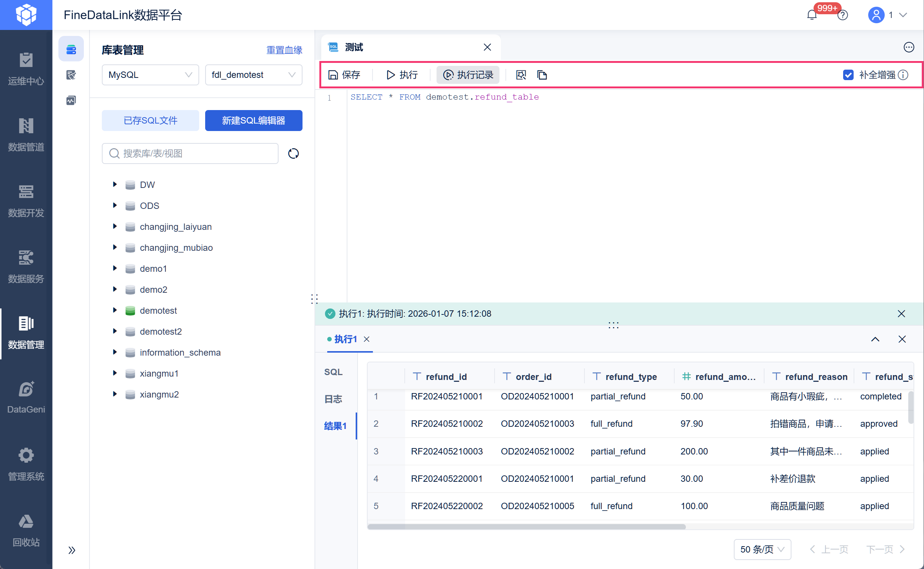Open the fdl_demotest connection dropdown
This screenshot has height=569, width=924.
coord(253,75)
